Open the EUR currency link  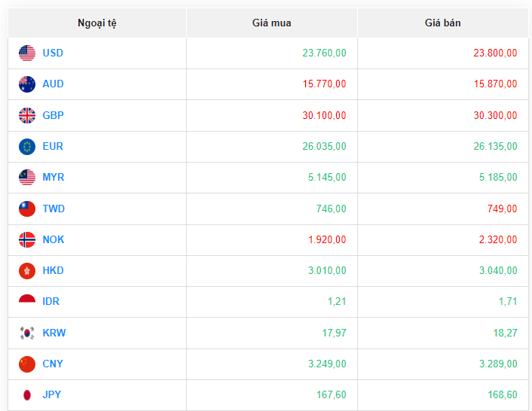[x=53, y=147]
